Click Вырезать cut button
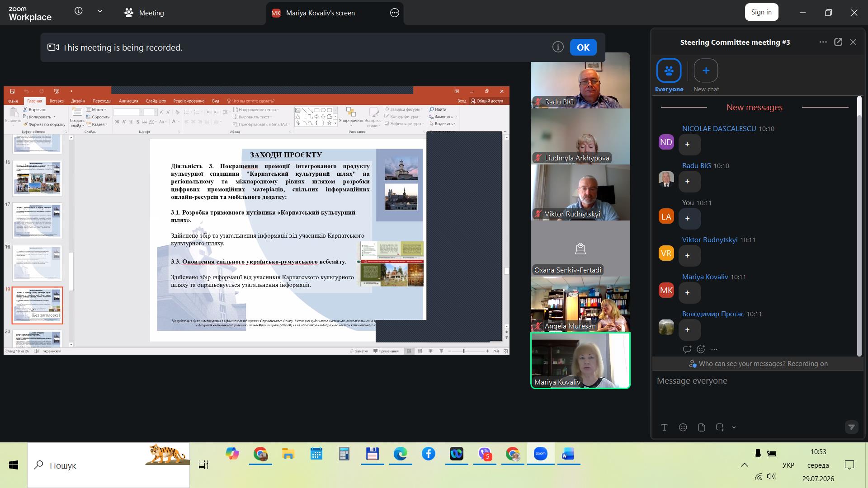The image size is (868, 488). 35,110
